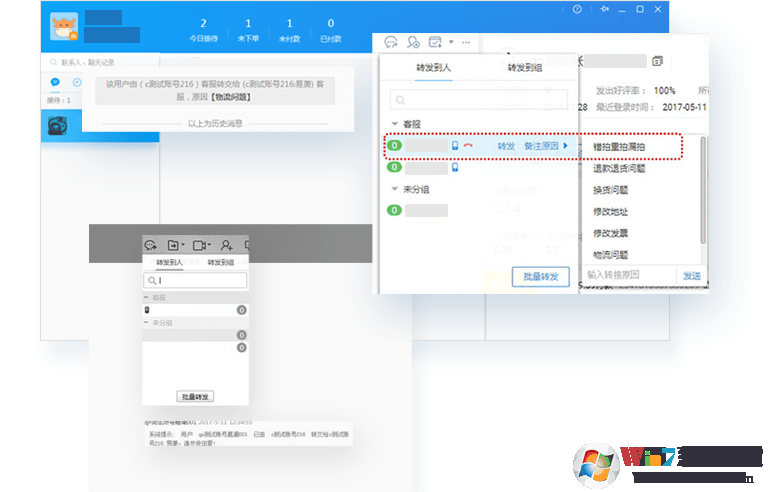Image resolution: width=770 pixels, height=492 pixels.
Task: Open the small arrow next to calendar icon
Action: [451, 42]
